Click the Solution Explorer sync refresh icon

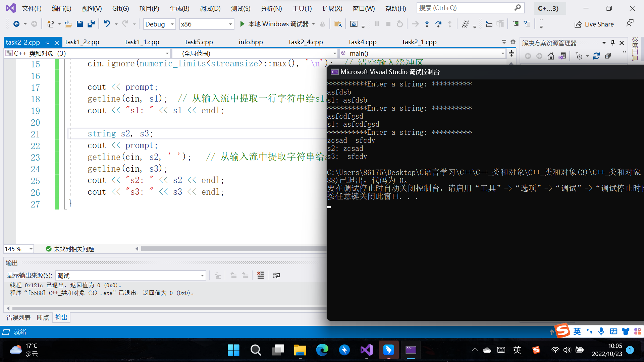[x=596, y=56]
